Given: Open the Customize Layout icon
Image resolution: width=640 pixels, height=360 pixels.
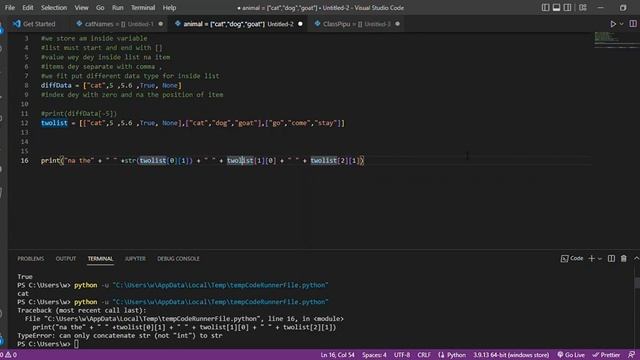Looking at the screenshot, I should point(583,8).
